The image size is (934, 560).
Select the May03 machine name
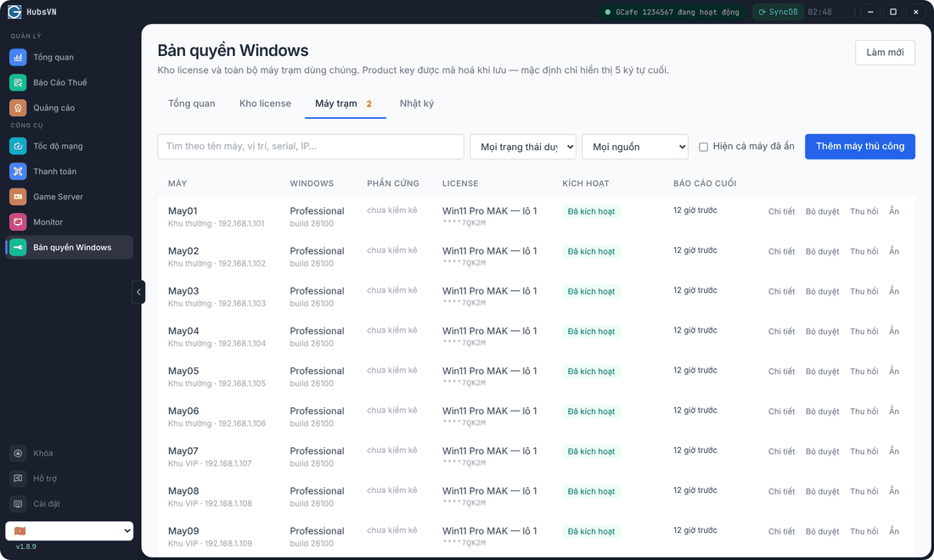tap(183, 291)
